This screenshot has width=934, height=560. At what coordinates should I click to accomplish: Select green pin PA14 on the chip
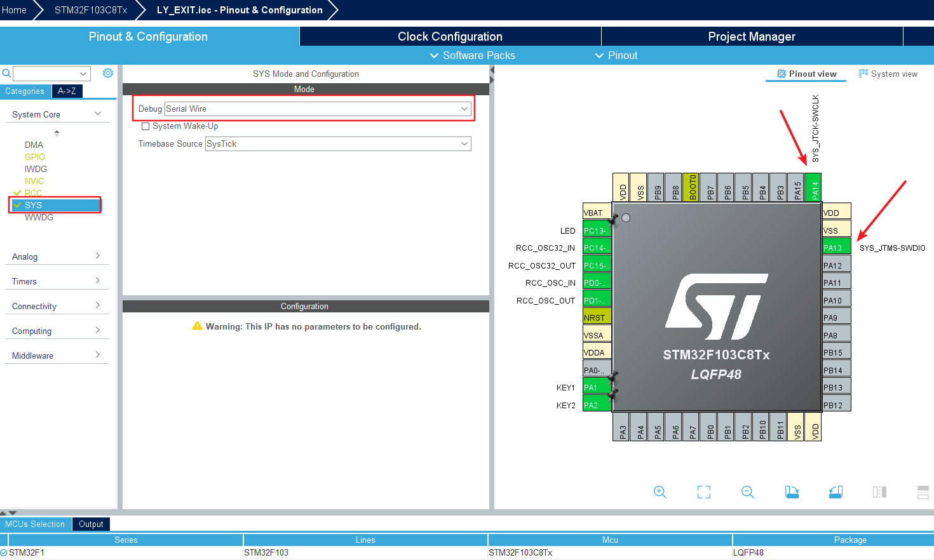pos(813,187)
